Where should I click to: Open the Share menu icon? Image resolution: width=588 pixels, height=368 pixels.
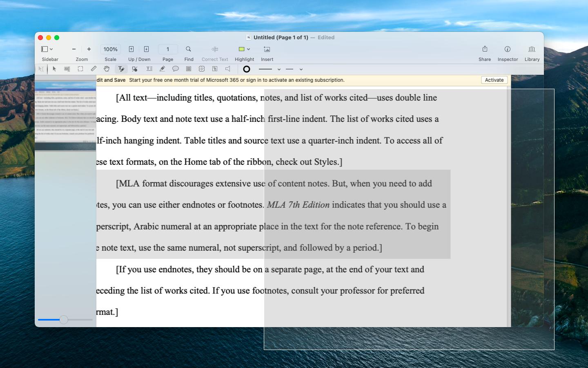click(485, 49)
